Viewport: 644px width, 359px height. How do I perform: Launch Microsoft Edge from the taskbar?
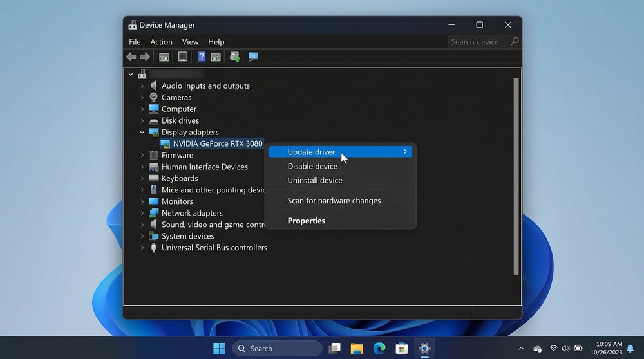(x=379, y=348)
